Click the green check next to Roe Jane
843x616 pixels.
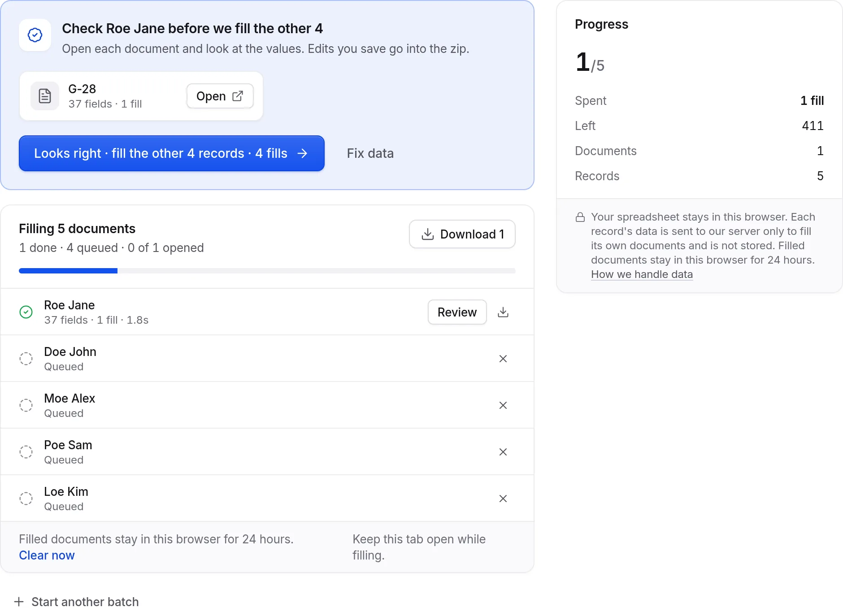pyautogui.click(x=26, y=312)
